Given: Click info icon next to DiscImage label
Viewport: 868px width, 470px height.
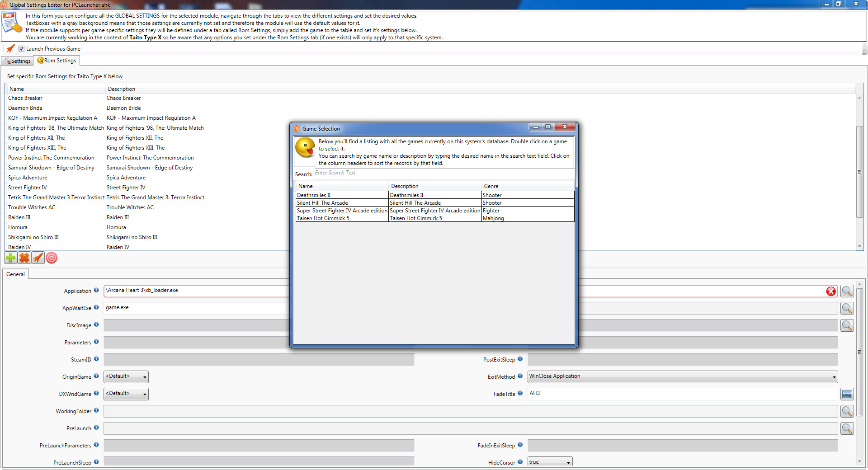Looking at the screenshot, I should (96, 324).
